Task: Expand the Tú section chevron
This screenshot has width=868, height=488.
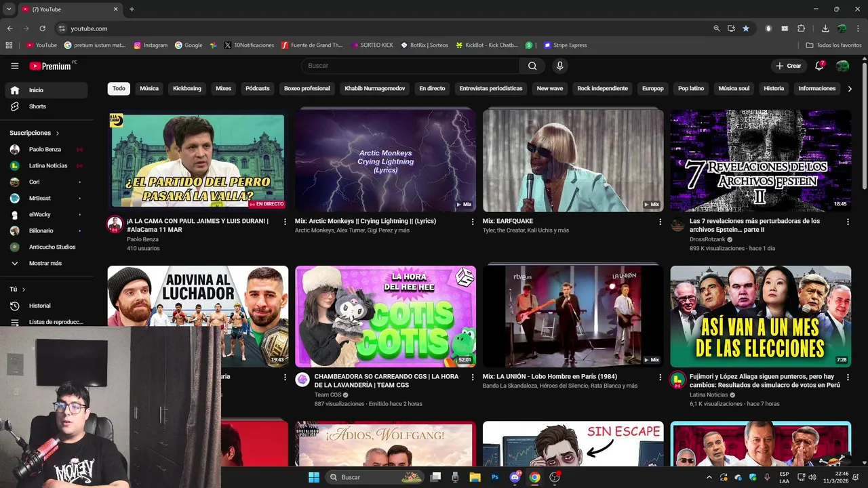Action: coord(24,289)
